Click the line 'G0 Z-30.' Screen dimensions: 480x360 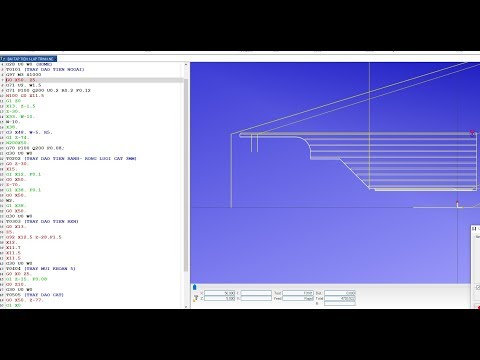click(17, 164)
